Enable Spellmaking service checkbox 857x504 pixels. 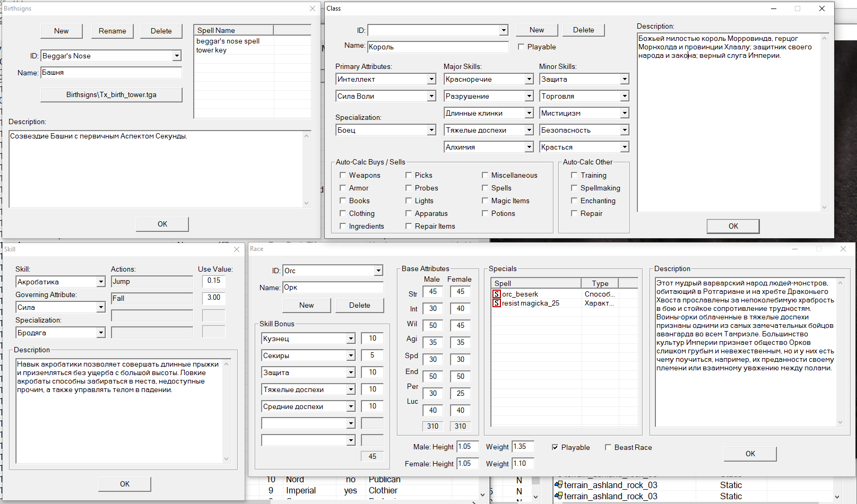pyautogui.click(x=574, y=188)
